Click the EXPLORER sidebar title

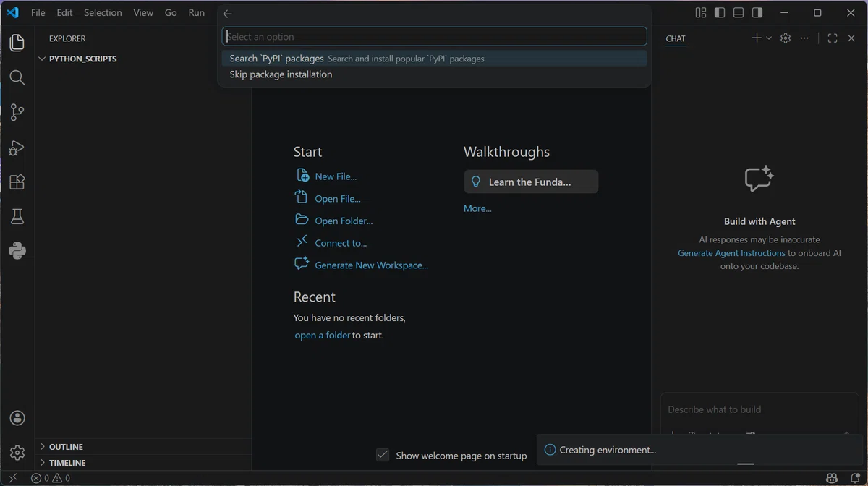coord(67,38)
